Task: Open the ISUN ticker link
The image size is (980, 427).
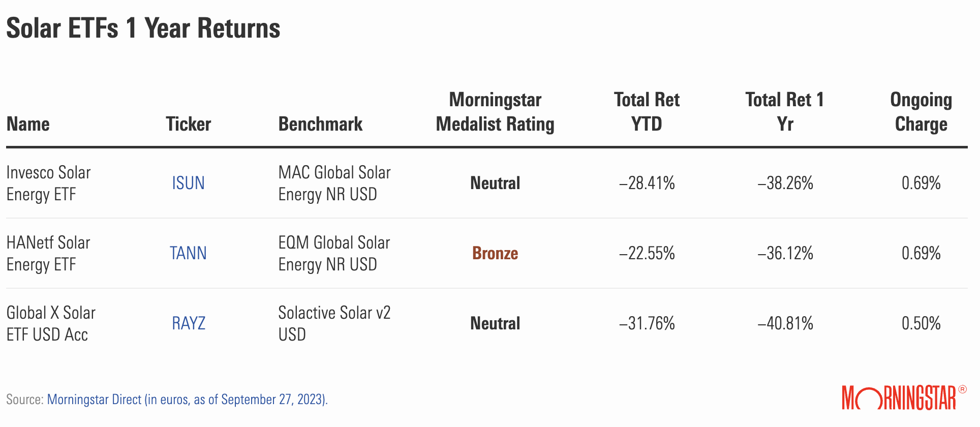Action: (188, 183)
